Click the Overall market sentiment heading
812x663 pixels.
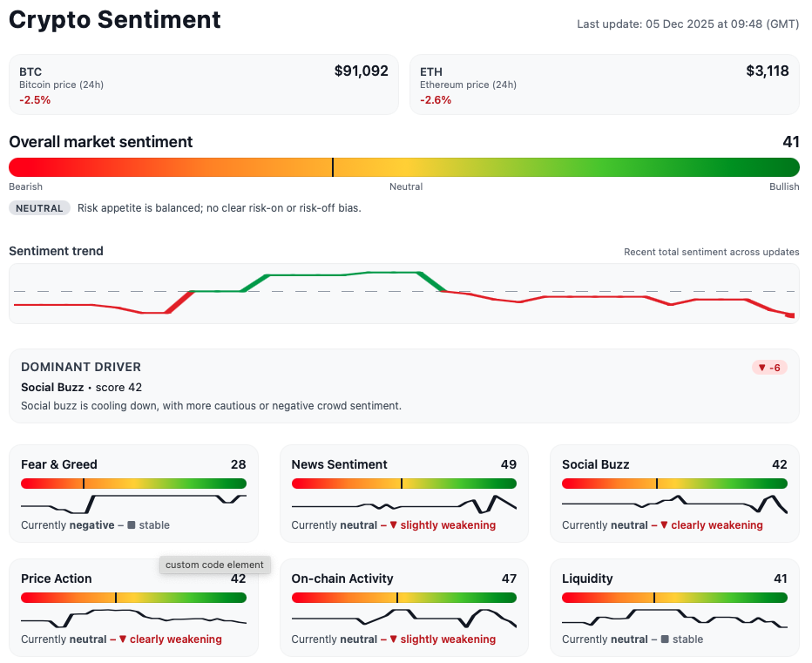(x=99, y=141)
